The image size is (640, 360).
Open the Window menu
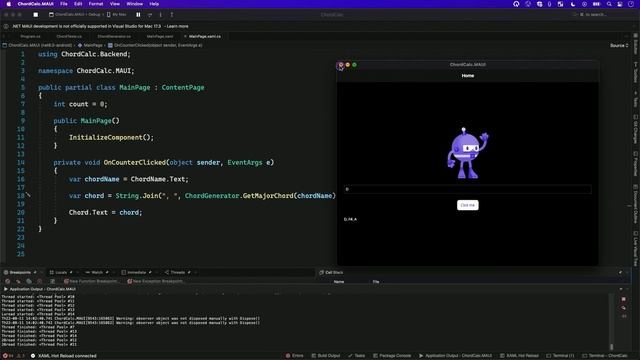click(x=134, y=4)
